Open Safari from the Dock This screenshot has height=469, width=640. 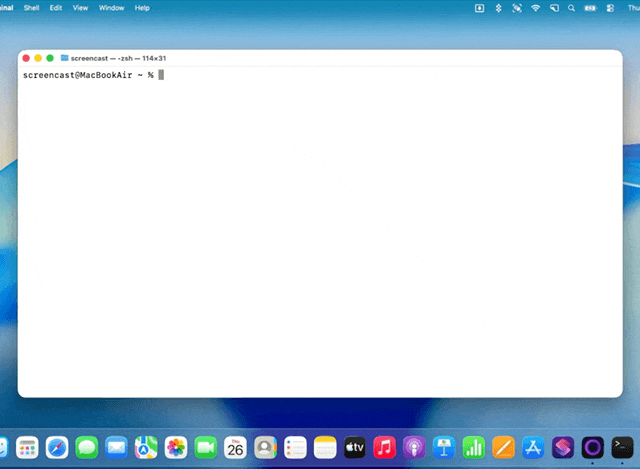click(x=57, y=447)
